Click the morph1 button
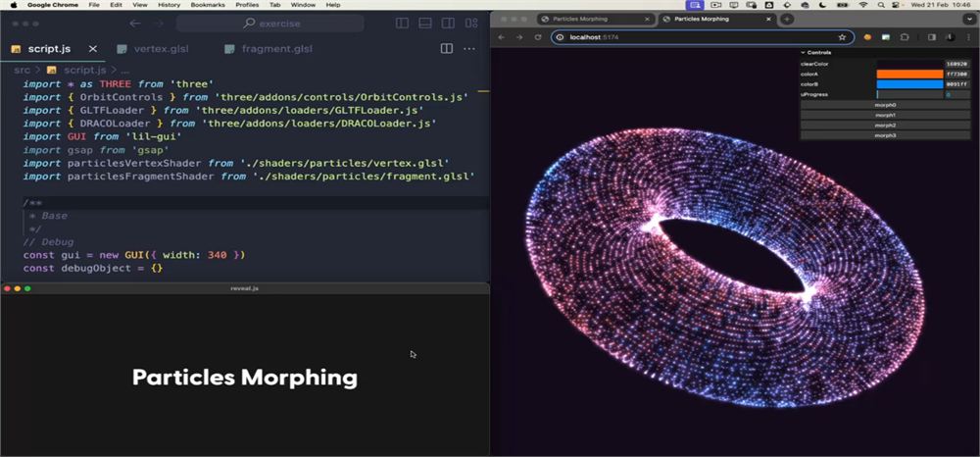 [x=885, y=115]
